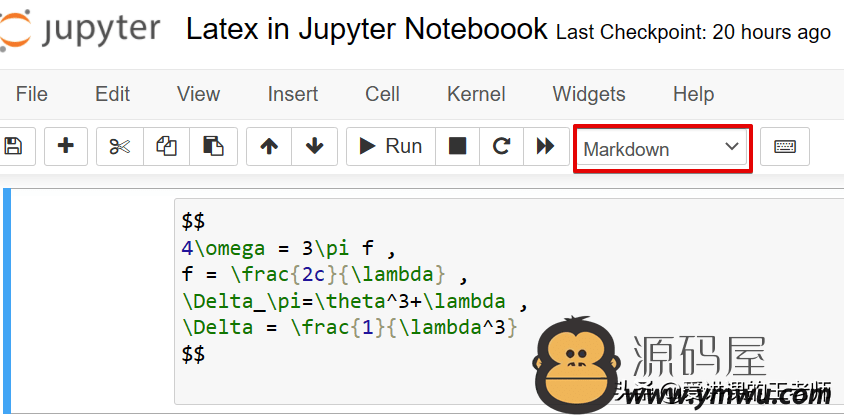Rename the notebook title Latex in Jupyter Notebook
Viewport: 844px width, 415px height.
[367, 29]
